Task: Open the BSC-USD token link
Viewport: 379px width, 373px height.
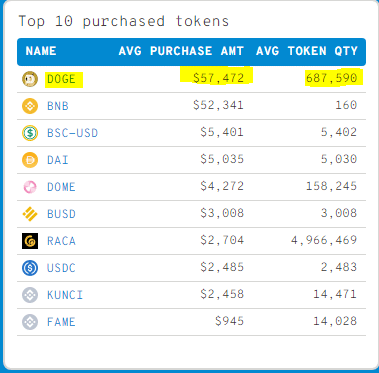Action: tap(72, 133)
